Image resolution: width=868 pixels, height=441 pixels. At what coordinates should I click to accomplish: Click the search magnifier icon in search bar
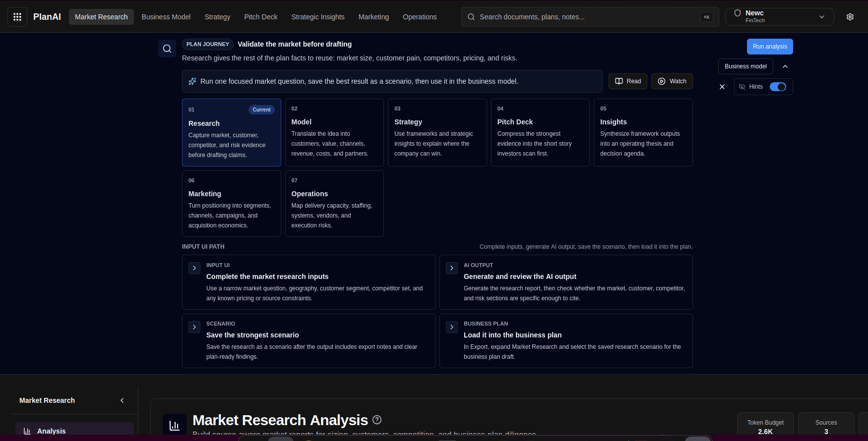[x=471, y=17]
